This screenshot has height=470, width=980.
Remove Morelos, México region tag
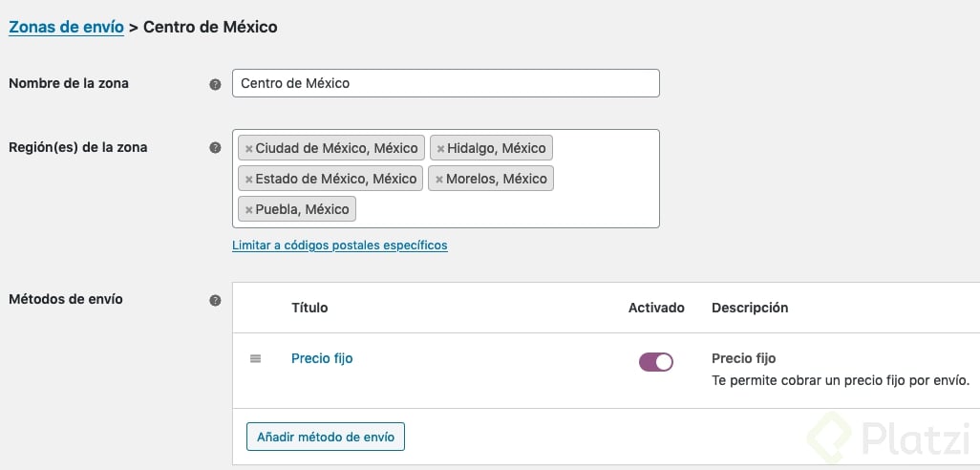point(439,180)
